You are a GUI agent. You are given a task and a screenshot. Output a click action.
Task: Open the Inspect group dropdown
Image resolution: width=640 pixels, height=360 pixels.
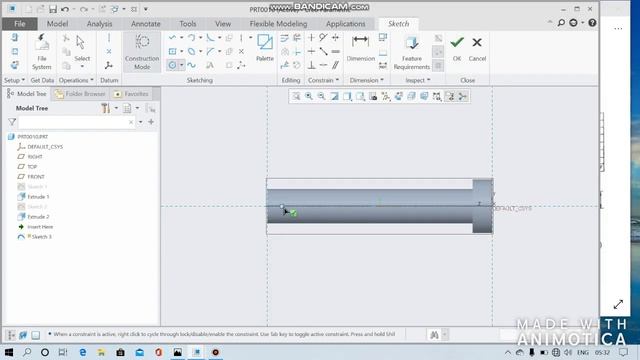tap(418, 80)
